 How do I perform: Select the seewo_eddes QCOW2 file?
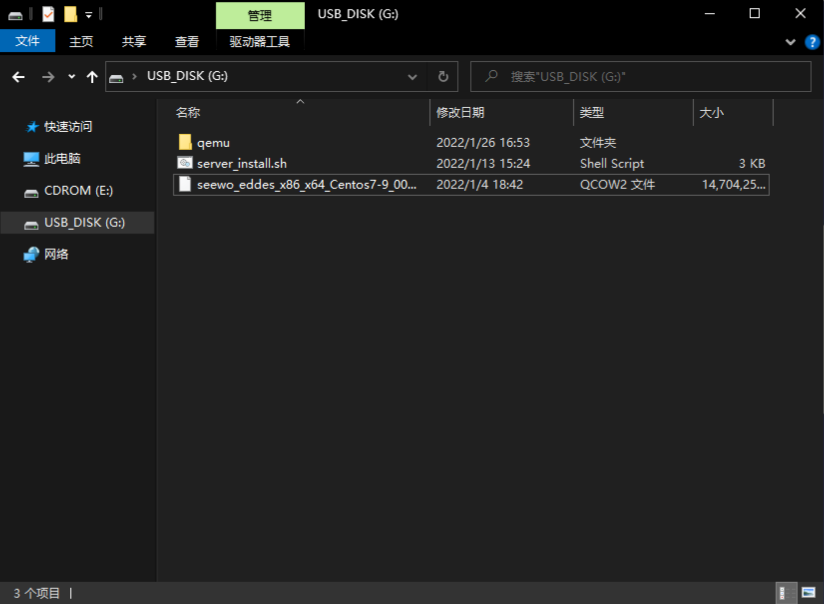[x=306, y=185]
